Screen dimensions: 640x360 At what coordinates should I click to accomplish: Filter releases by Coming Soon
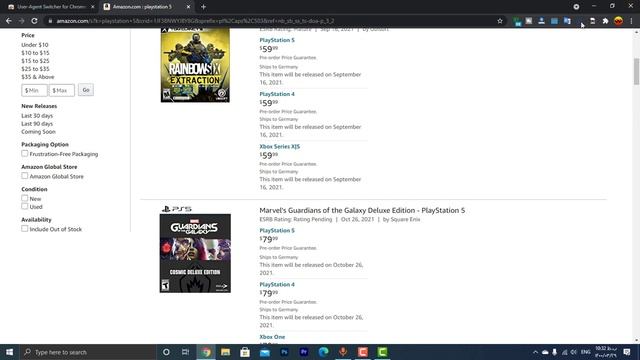(38, 131)
